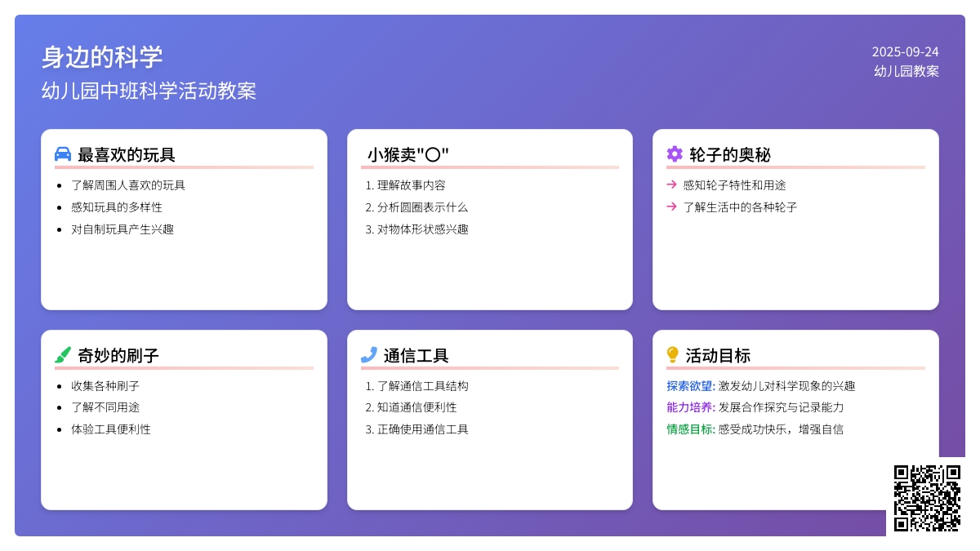Click the blue car icon

tap(63, 154)
